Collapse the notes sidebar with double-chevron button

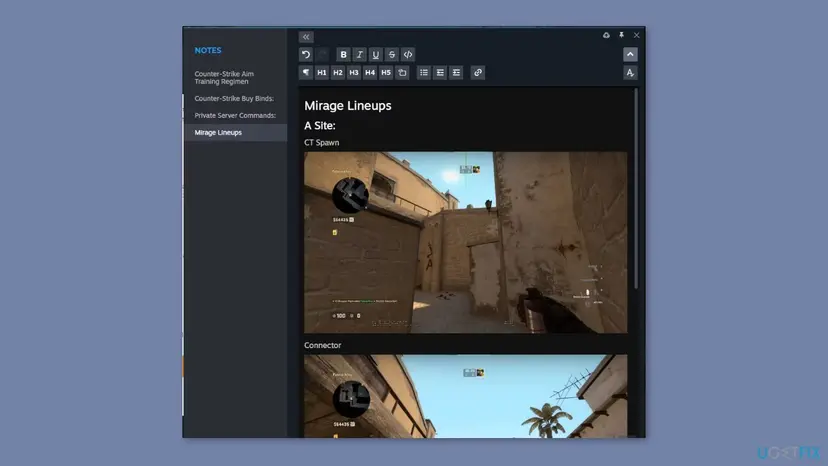click(x=306, y=37)
